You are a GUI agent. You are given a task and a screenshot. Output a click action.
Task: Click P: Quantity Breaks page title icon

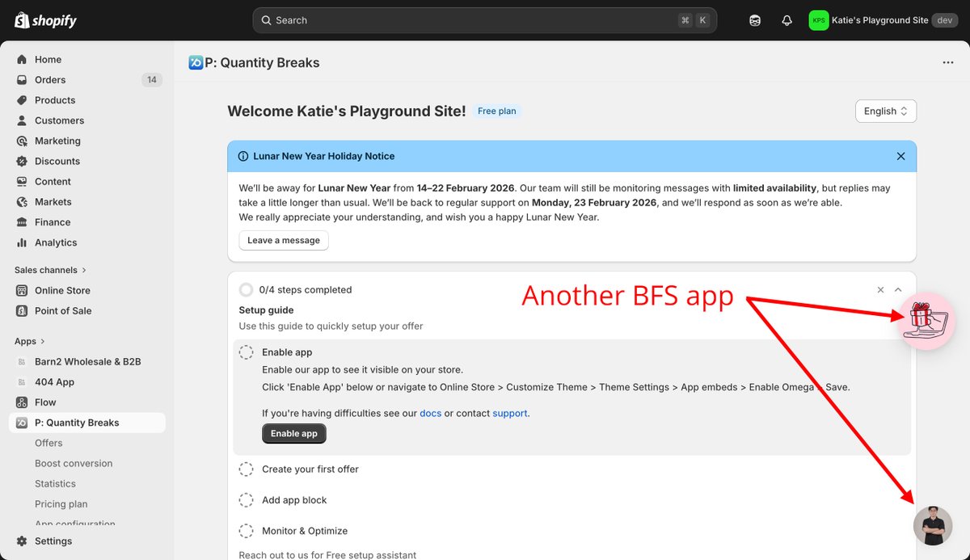tap(196, 63)
